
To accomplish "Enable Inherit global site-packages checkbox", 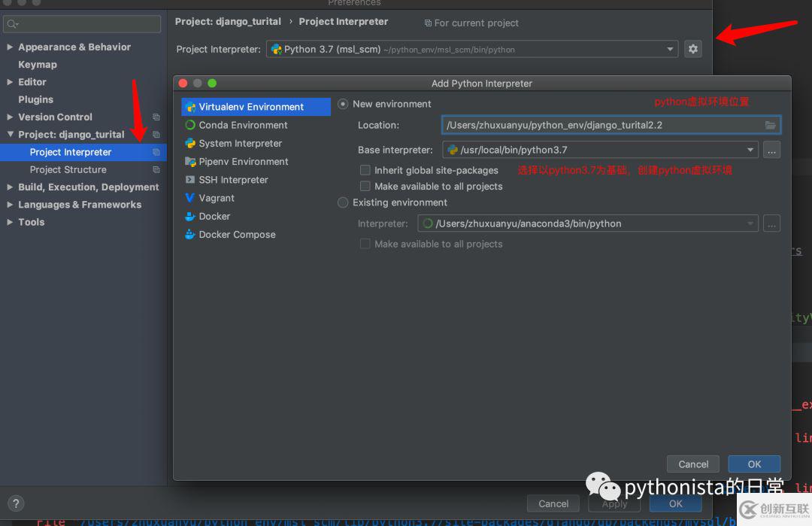I will point(365,170).
